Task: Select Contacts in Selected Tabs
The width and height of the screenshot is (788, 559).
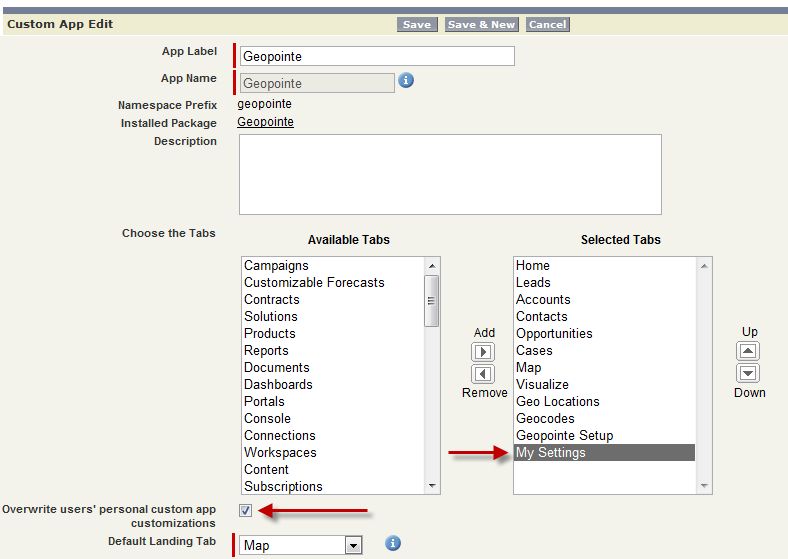Action: coord(605,317)
